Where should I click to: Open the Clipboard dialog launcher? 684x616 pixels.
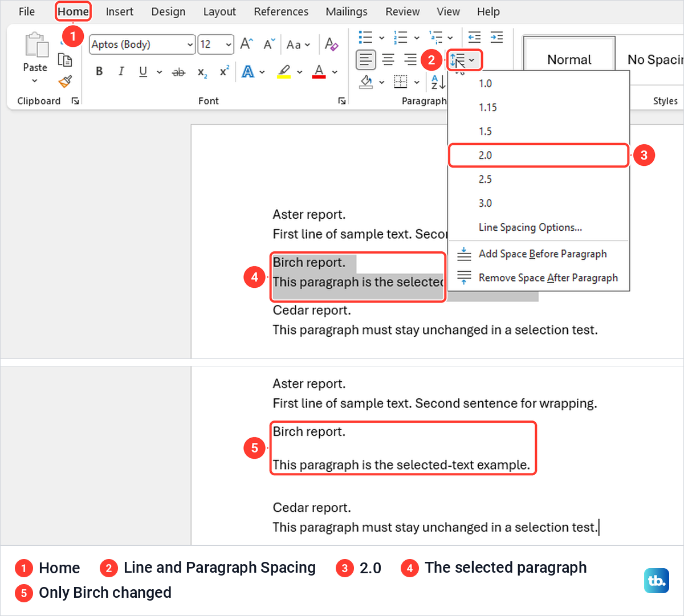pyautogui.click(x=75, y=101)
